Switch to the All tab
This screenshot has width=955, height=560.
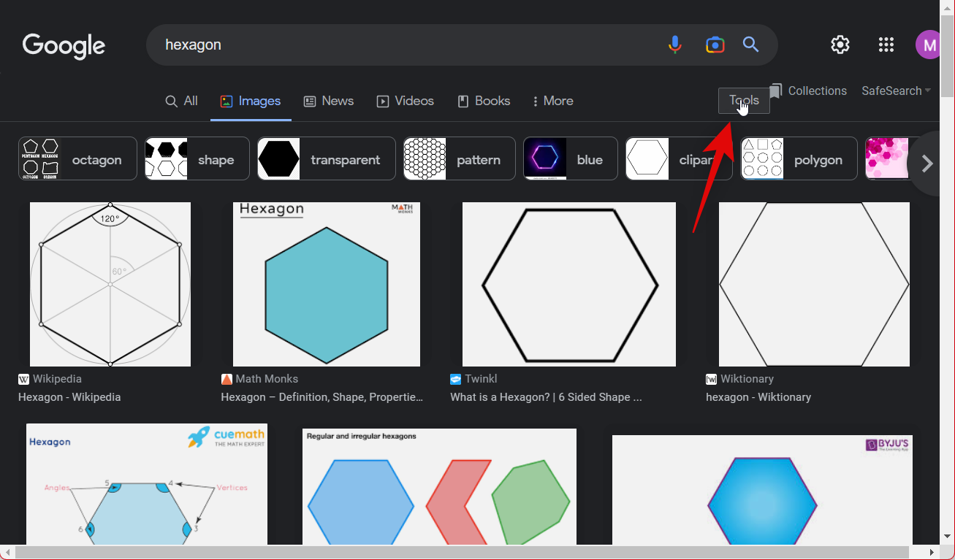coord(181,101)
